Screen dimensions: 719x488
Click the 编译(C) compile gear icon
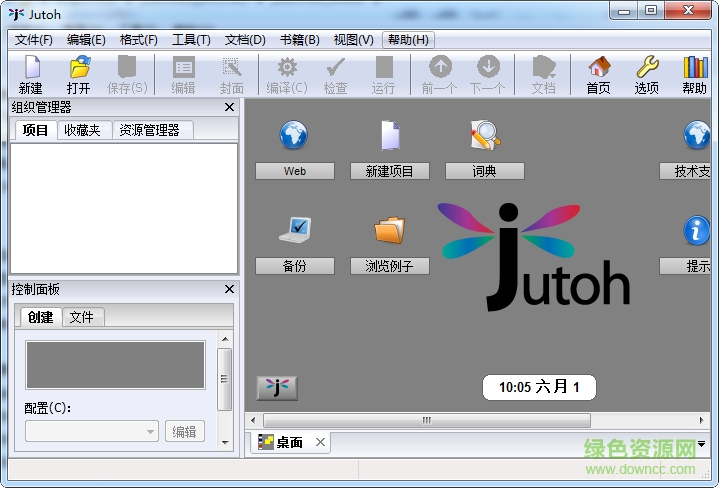click(x=287, y=68)
